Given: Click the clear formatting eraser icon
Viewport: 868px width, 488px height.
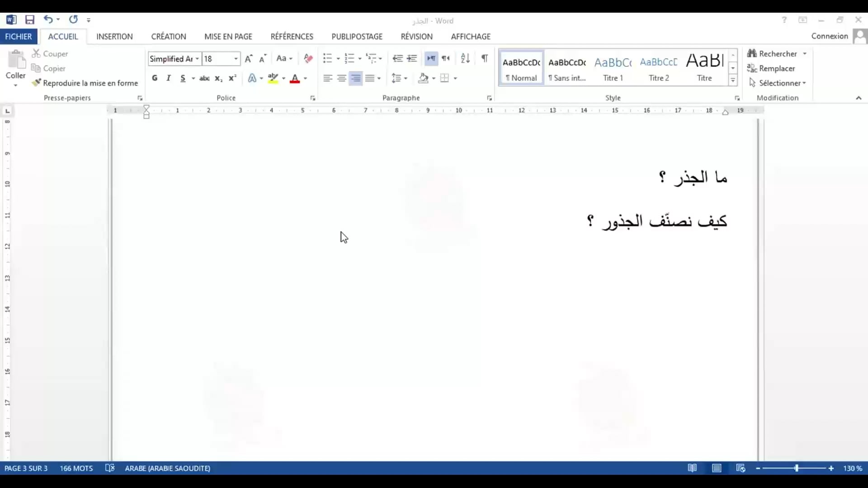Looking at the screenshot, I should click(x=308, y=58).
